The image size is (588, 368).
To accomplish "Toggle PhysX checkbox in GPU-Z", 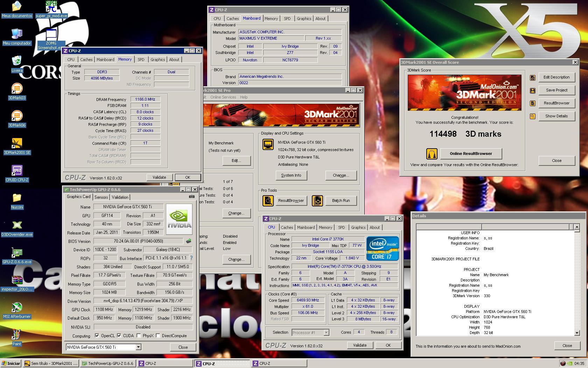I will tap(139, 336).
